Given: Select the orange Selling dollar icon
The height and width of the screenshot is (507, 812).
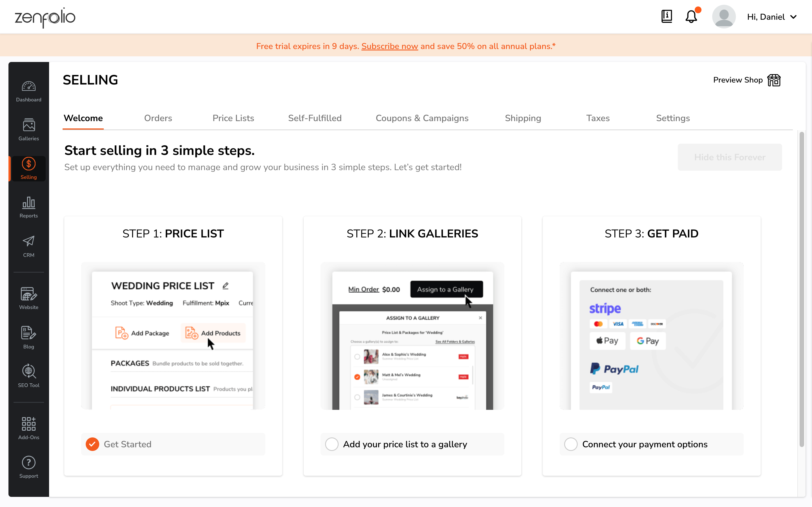Looking at the screenshot, I should click(28, 164).
